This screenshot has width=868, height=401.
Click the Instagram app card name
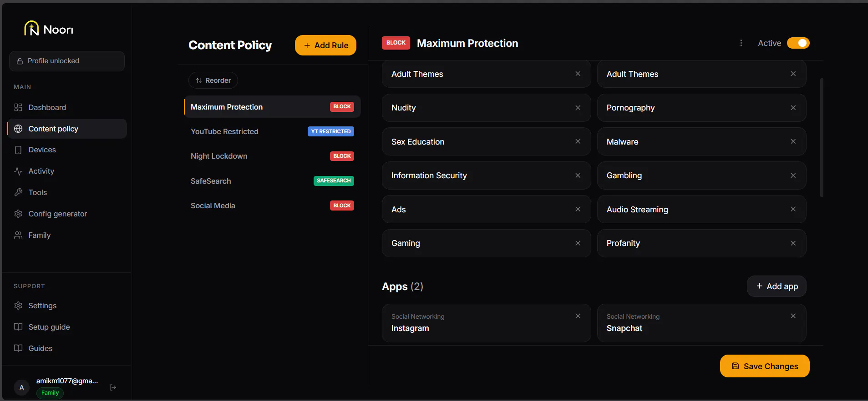point(410,328)
